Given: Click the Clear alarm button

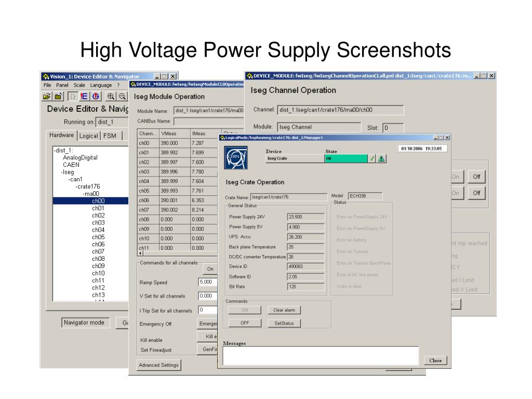Looking at the screenshot, I should (x=284, y=310).
